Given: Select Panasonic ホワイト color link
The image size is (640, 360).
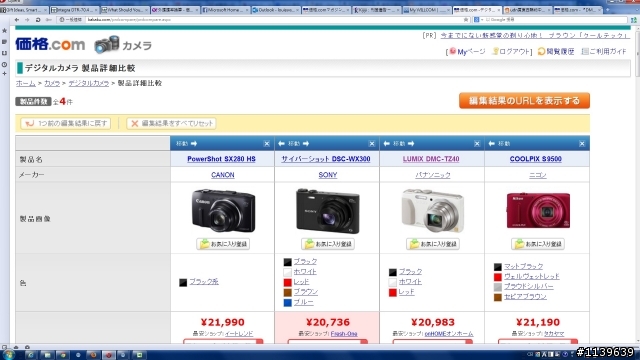Looking at the screenshot, I should [x=410, y=282].
